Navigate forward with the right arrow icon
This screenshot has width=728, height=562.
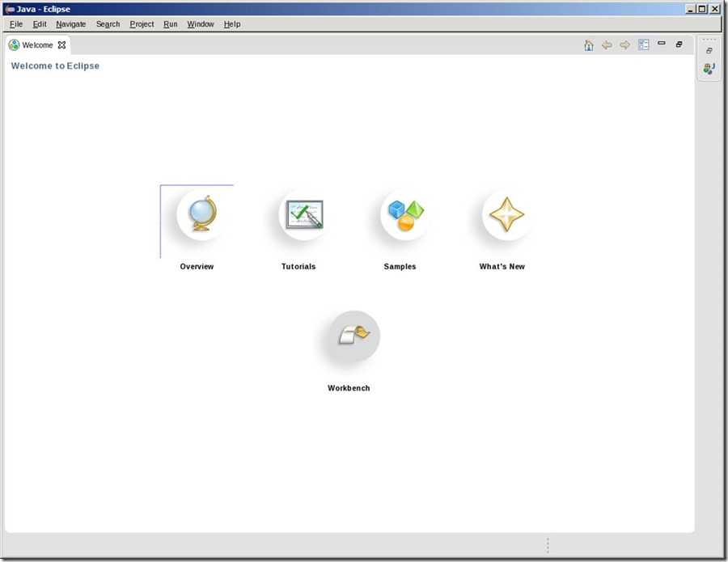(625, 45)
